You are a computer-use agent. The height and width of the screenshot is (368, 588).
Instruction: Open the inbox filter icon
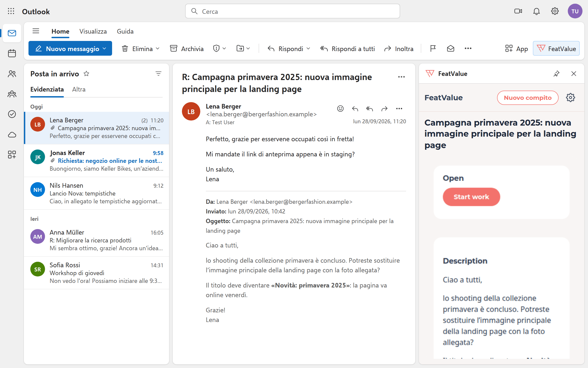pos(158,74)
